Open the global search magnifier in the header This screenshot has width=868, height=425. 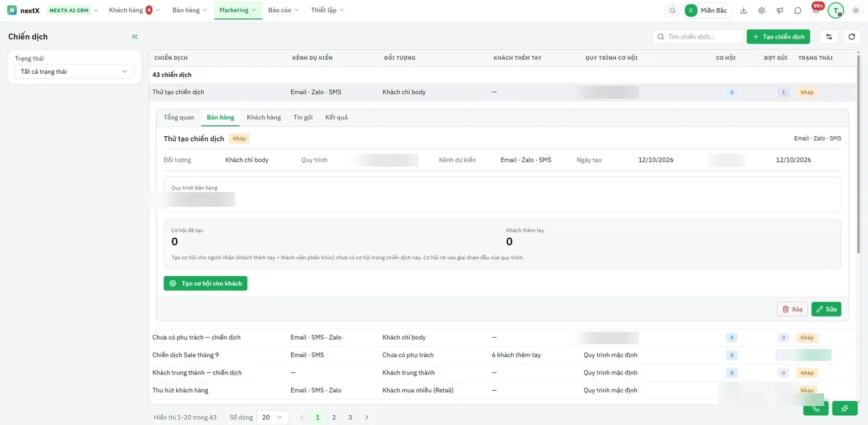click(x=672, y=10)
